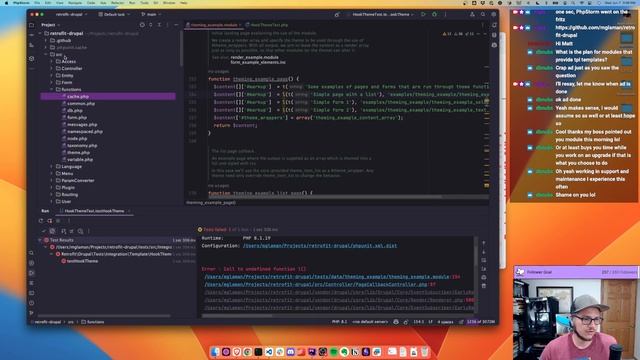The height and width of the screenshot is (360, 640).
Task: Clear console output with trash icon
Action: (484, 286)
